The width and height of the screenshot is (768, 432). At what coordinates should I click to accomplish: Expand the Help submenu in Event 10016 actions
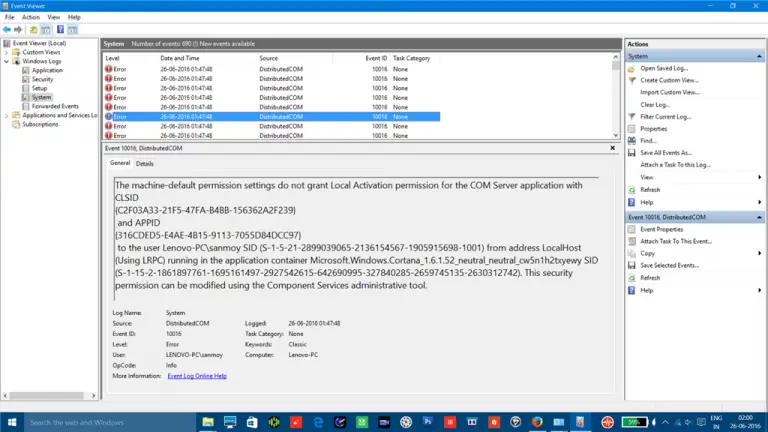tap(760, 290)
